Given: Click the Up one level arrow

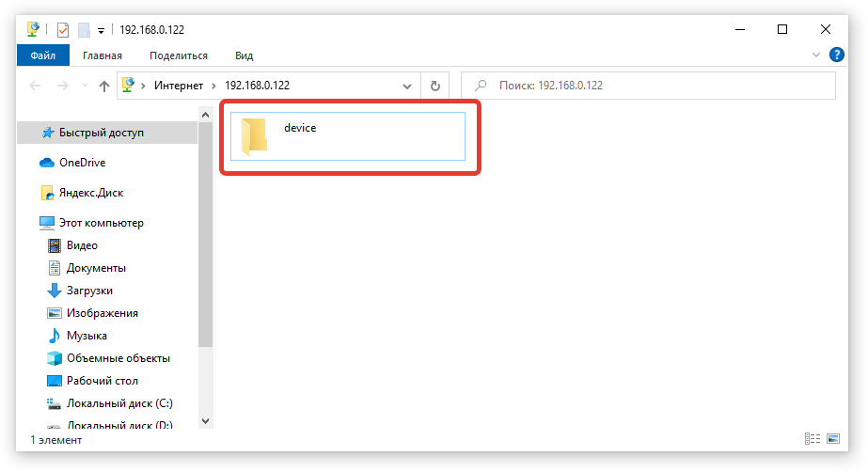Looking at the screenshot, I should (x=104, y=86).
